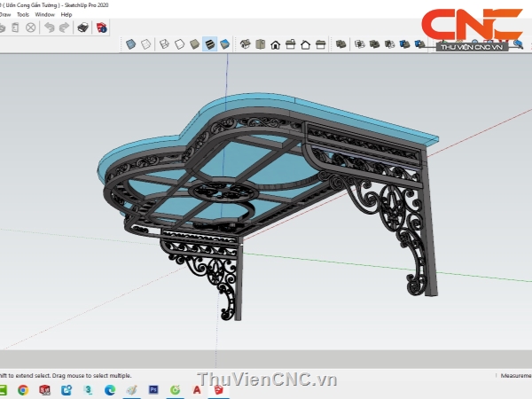Screen dimensions: 532x399
Task: Switch to Iso standard view icon
Action: tap(246, 43)
